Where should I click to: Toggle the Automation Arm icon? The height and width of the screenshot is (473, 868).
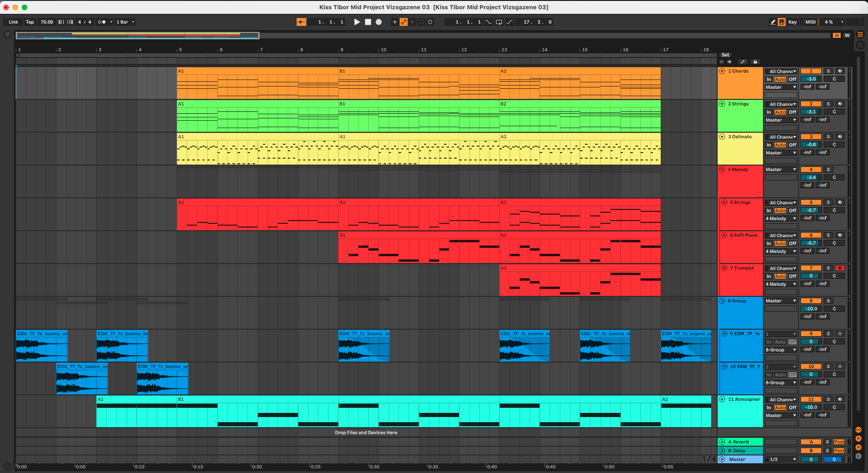pyautogui.click(x=403, y=22)
